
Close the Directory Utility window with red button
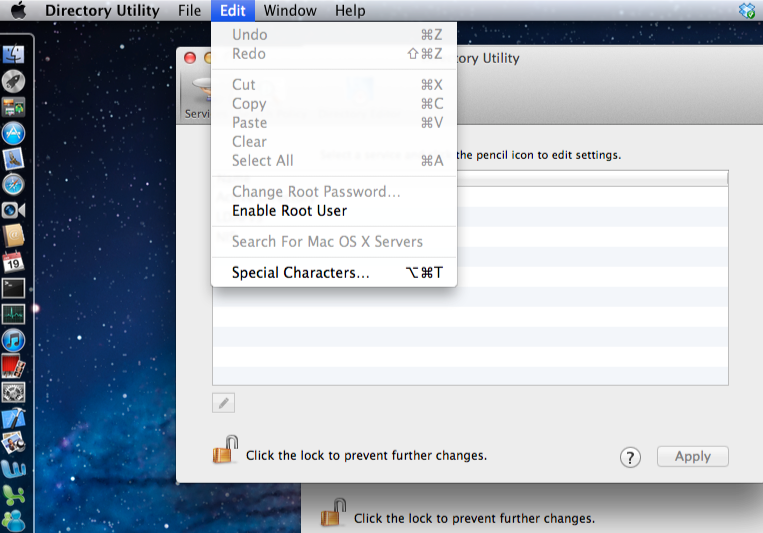(190, 58)
